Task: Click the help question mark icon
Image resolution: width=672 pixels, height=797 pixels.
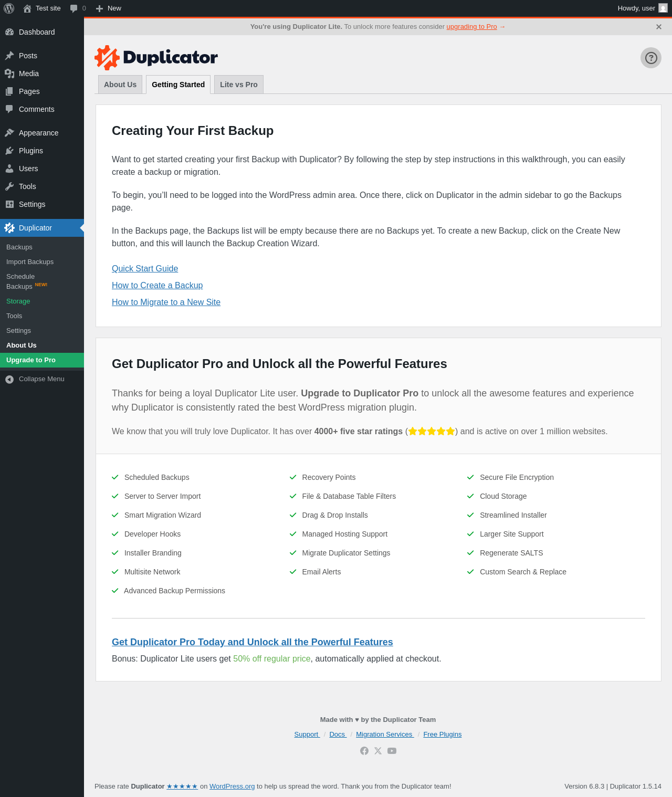Action: point(650,58)
